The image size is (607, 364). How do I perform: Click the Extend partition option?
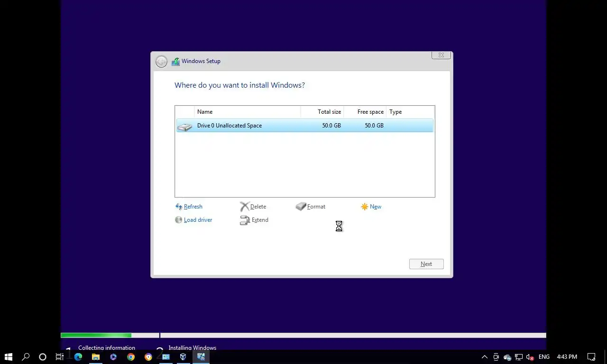click(x=260, y=220)
